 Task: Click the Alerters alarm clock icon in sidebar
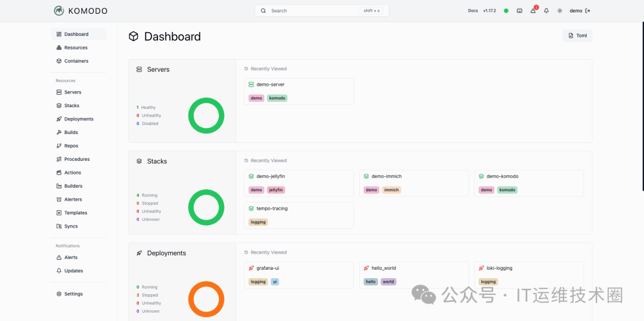[x=58, y=200]
